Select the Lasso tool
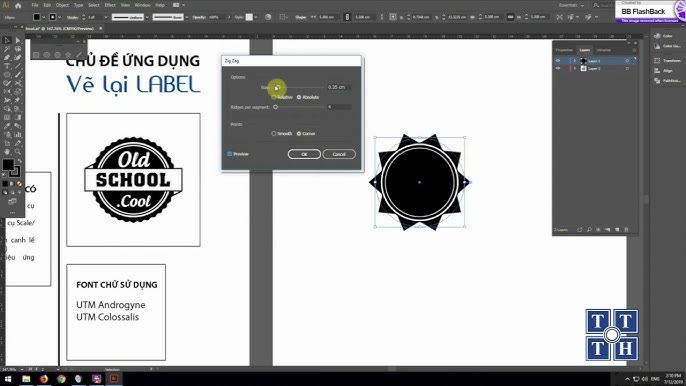686x386 pixels. [x=18, y=49]
